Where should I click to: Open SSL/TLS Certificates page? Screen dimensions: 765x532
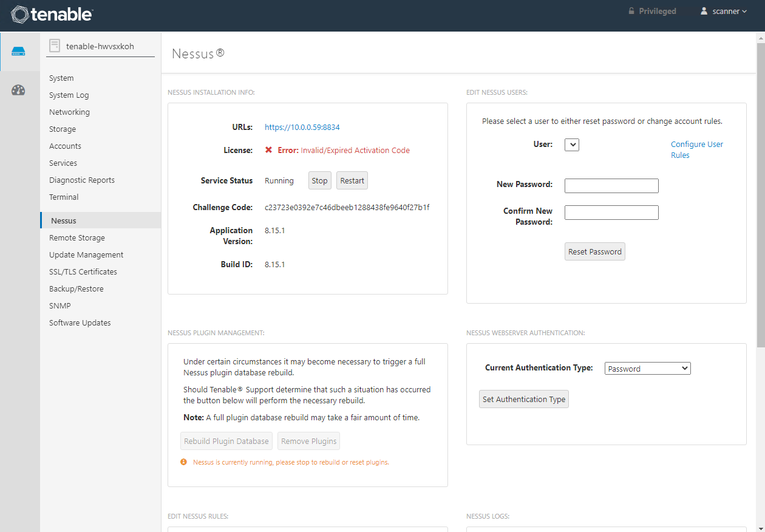click(x=83, y=271)
